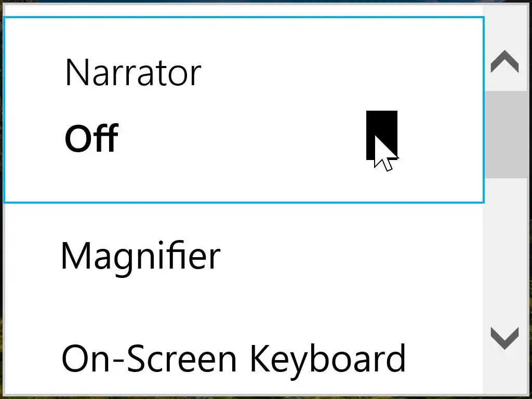Click the upward arrow icon on scrollbar
532x399 pixels.
pyautogui.click(x=504, y=62)
